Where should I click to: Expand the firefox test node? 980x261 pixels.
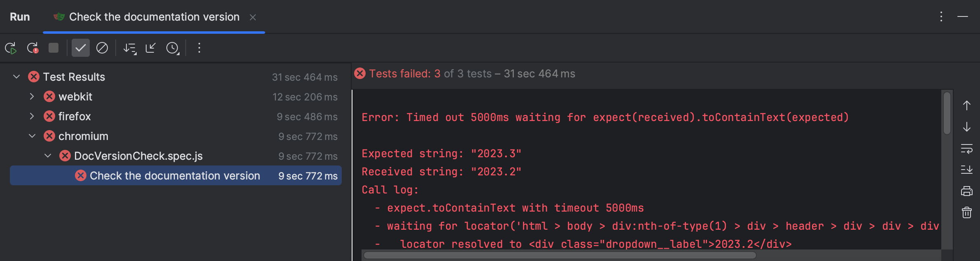click(32, 117)
